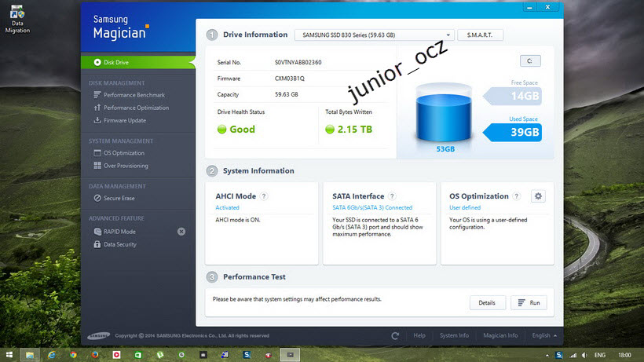Open Data Migration desktop shortcut
The image size is (644, 362).
(16, 19)
